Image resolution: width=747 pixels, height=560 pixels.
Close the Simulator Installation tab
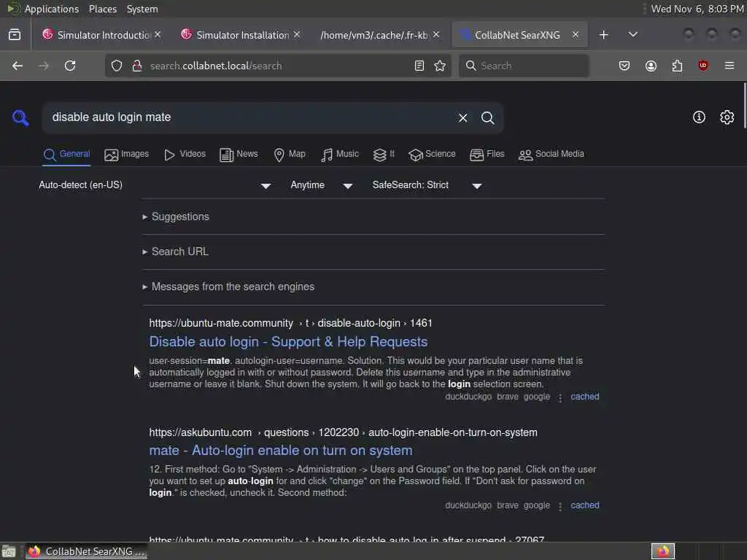[297, 35]
